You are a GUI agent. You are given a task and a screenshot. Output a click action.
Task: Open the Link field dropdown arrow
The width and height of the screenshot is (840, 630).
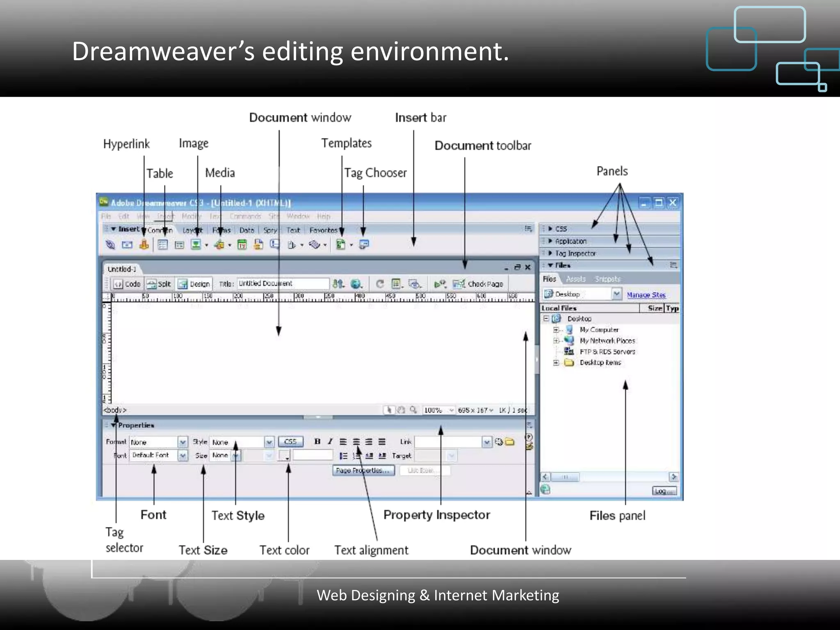tap(486, 442)
